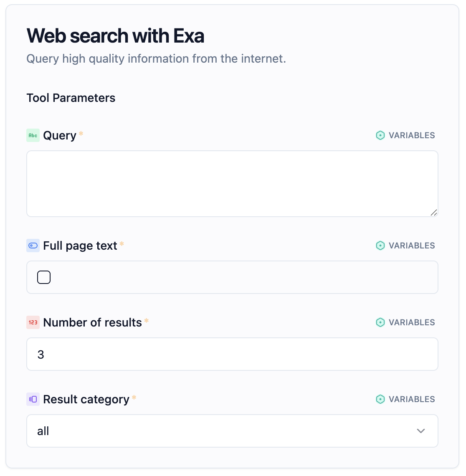Click the Web search with Exa title
466x476 pixels.
coord(115,36)
